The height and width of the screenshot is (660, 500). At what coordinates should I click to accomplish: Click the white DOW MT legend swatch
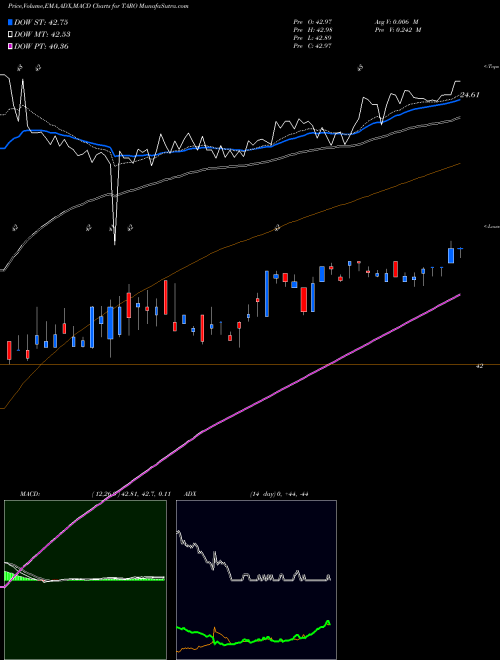tap(11, 35)
